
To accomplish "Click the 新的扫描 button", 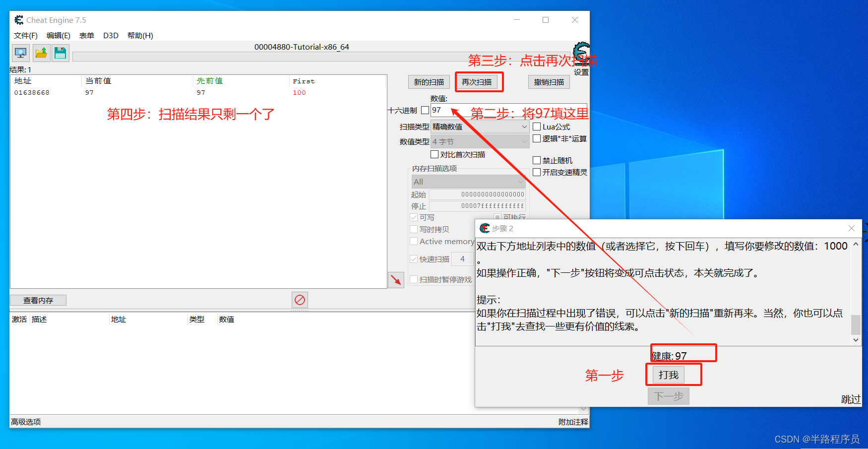I will pyautogui.click(x=429, y=82).
